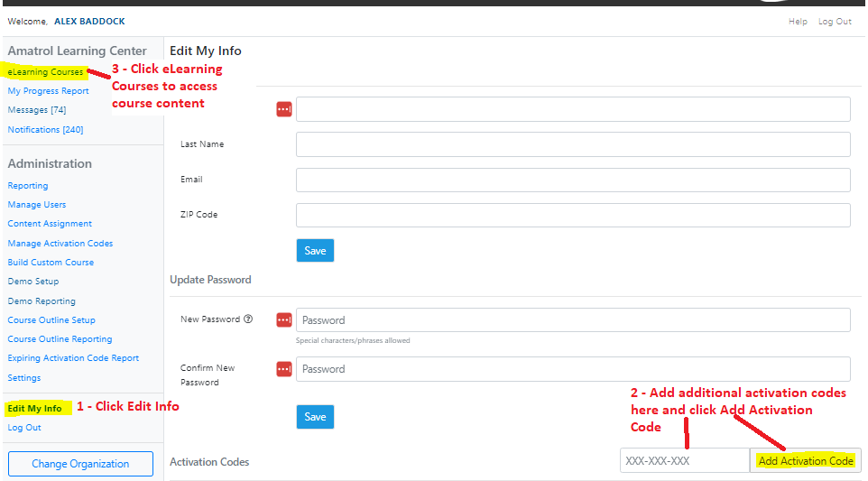
Task: Go to Manage Activation Codes
Action: pyautogui.click(x=60, y=244)
